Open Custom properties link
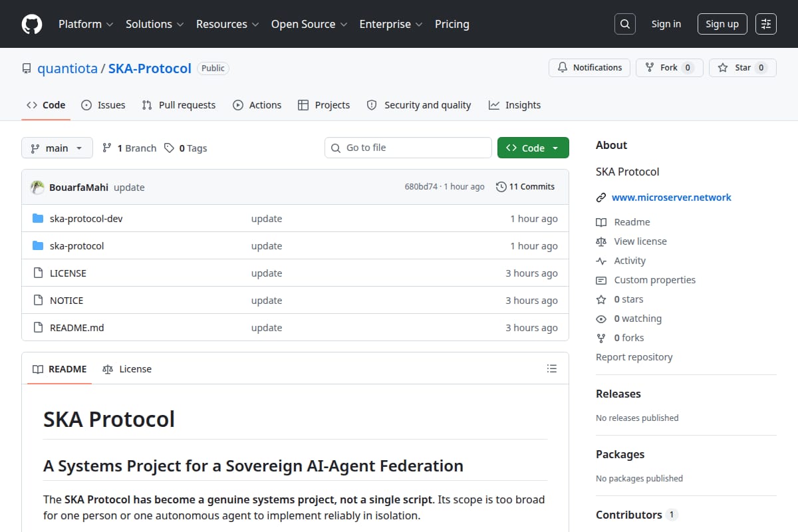The image size is (798, 532). pos(646,280)
